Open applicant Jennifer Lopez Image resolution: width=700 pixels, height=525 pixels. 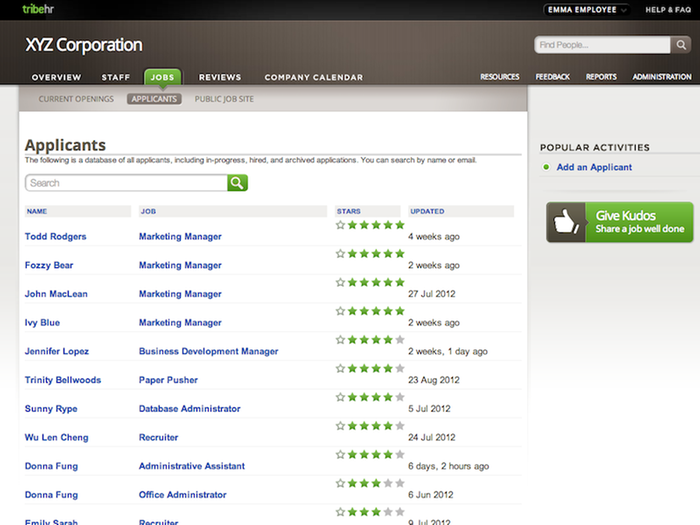57,351
